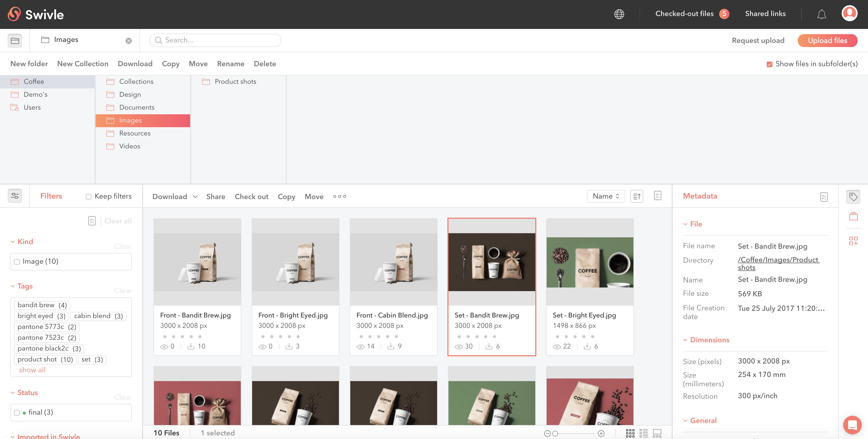Check the Image (10) kind filter
Image resolution: width=868 pixels, height=439 pixels.
17,262
